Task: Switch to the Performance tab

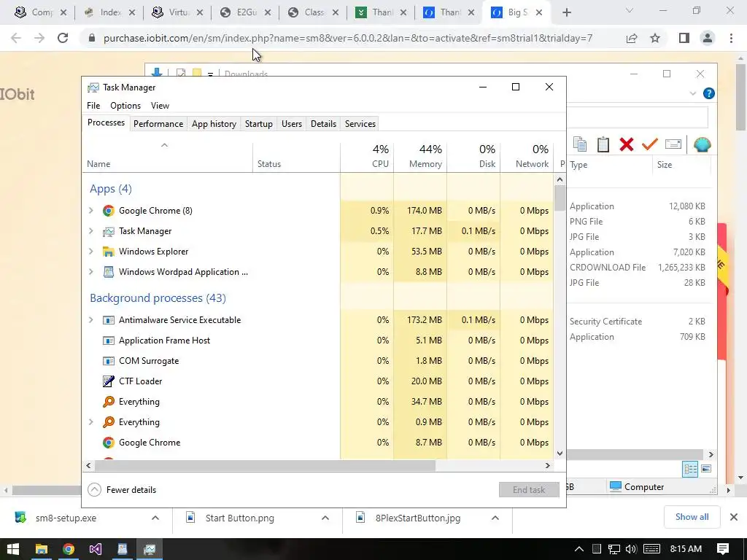Action: 158,124
